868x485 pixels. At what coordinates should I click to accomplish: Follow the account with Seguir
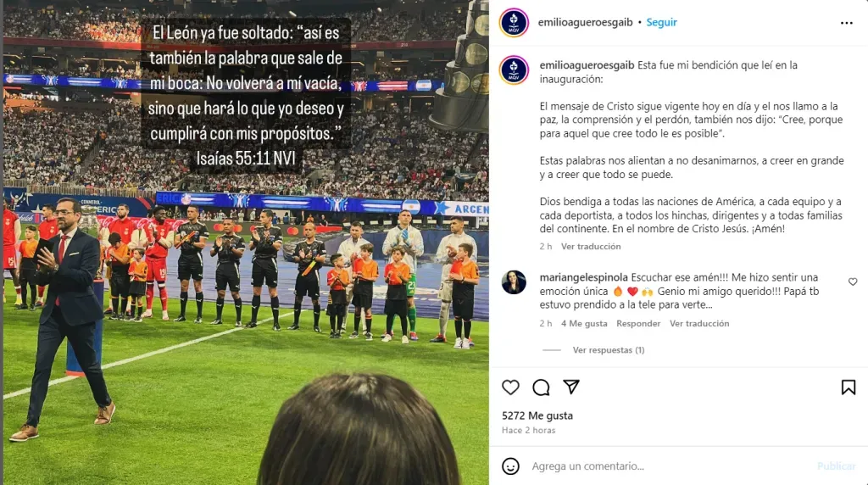pos(661,22)
